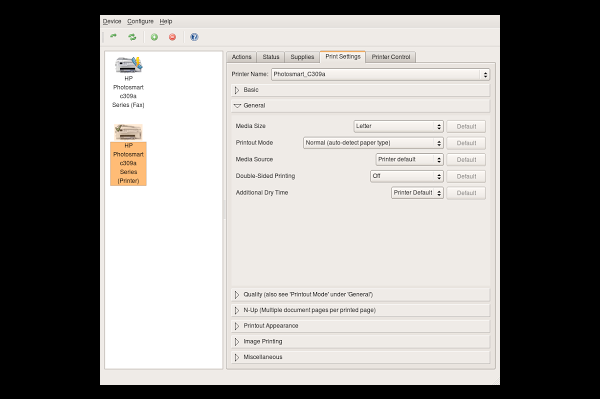Open the Printer Name dropdown

coord(380,74)
